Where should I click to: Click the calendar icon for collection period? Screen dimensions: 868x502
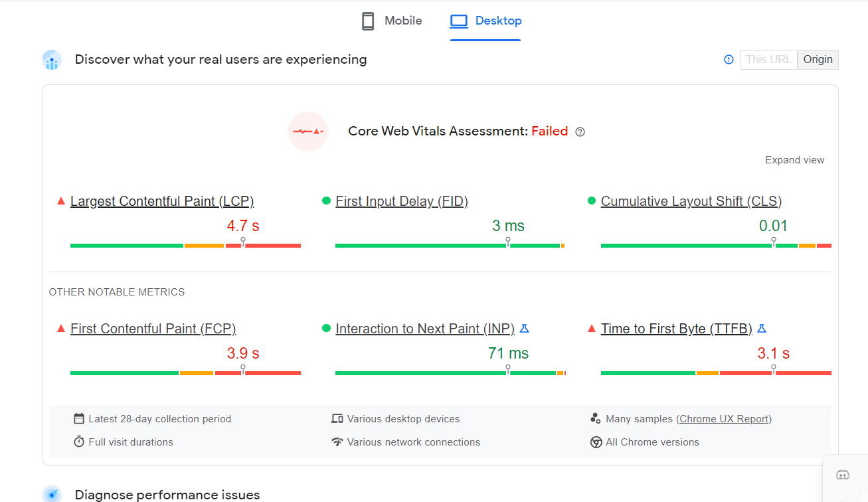click(79, 419)
